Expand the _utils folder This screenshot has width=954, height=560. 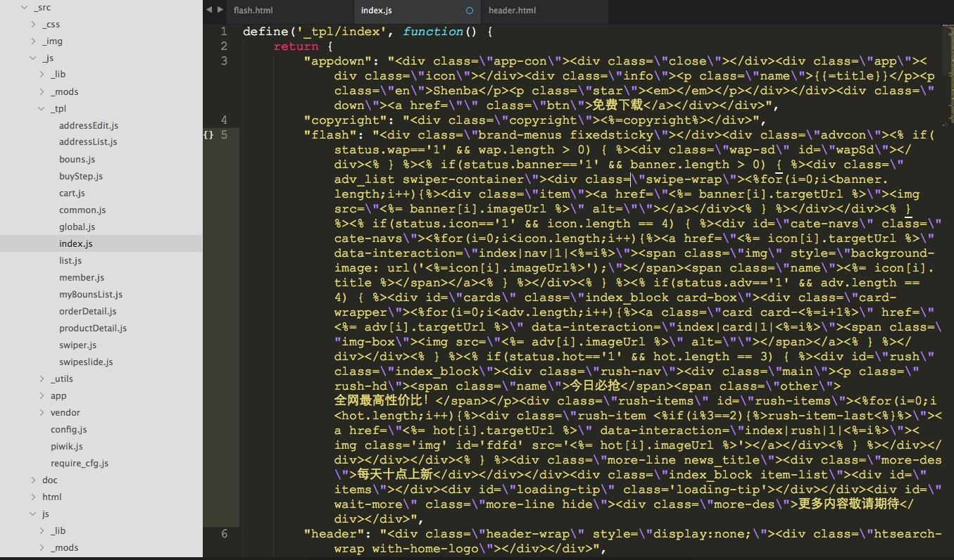pyautogui.click(x=42, y=378)
